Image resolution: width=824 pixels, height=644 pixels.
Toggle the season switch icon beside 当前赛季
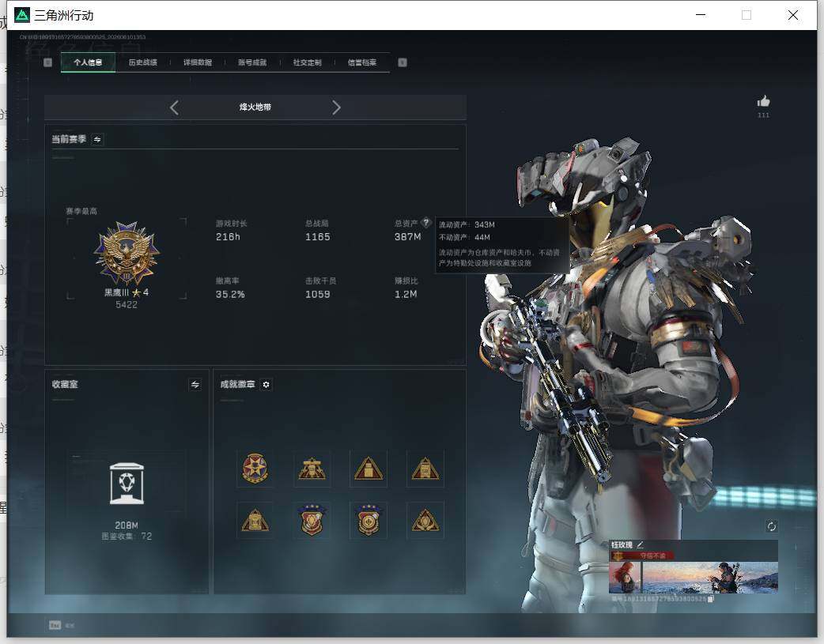pyautogui.click(x=97, y=139)
